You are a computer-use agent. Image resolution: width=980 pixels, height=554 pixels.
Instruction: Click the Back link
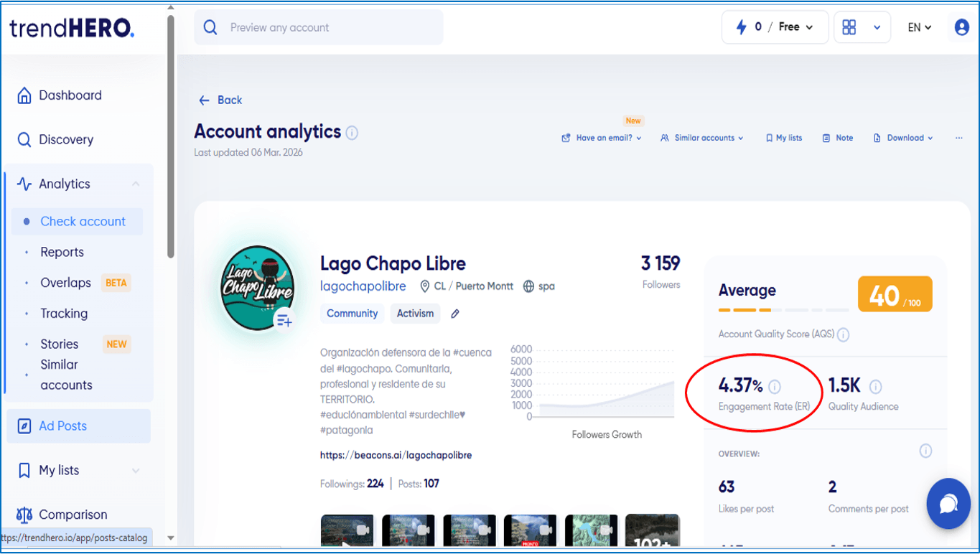click(221, 100)
